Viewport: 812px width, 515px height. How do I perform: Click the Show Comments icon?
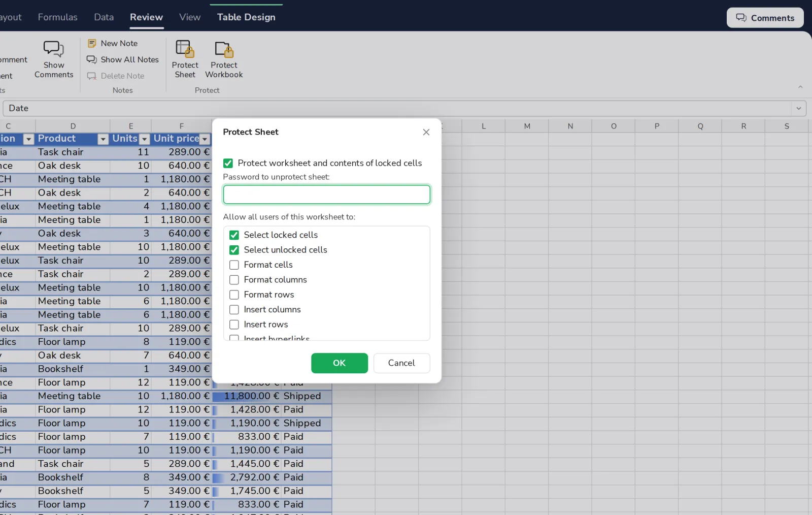point(54,49)
